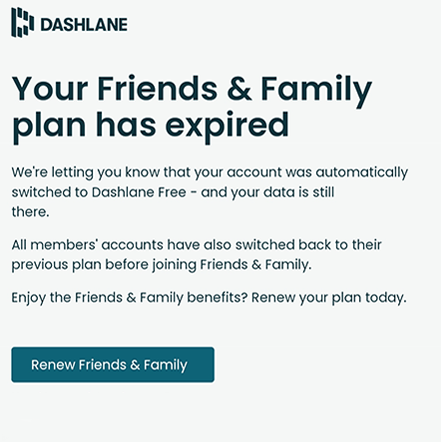Click 'and your data is still' text
Viewport: 441px width, 442px height.
(x=267, y=192)
